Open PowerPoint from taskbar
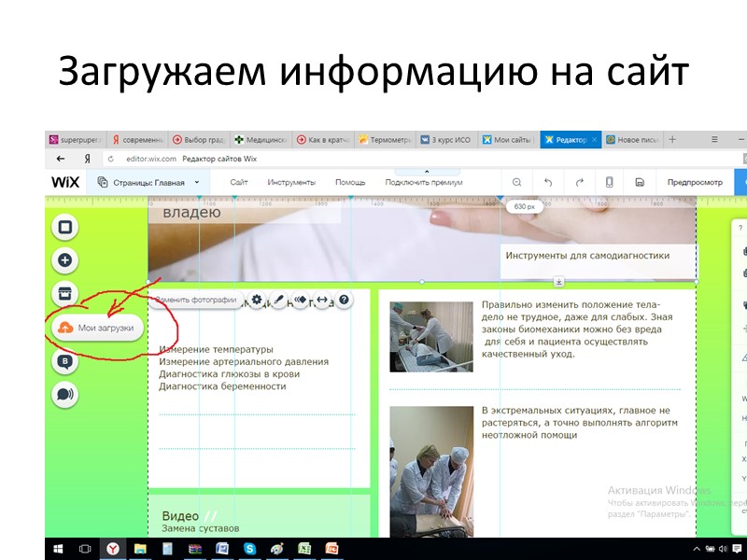This screenshot has height=560, width=747. (x=332, y=549)
